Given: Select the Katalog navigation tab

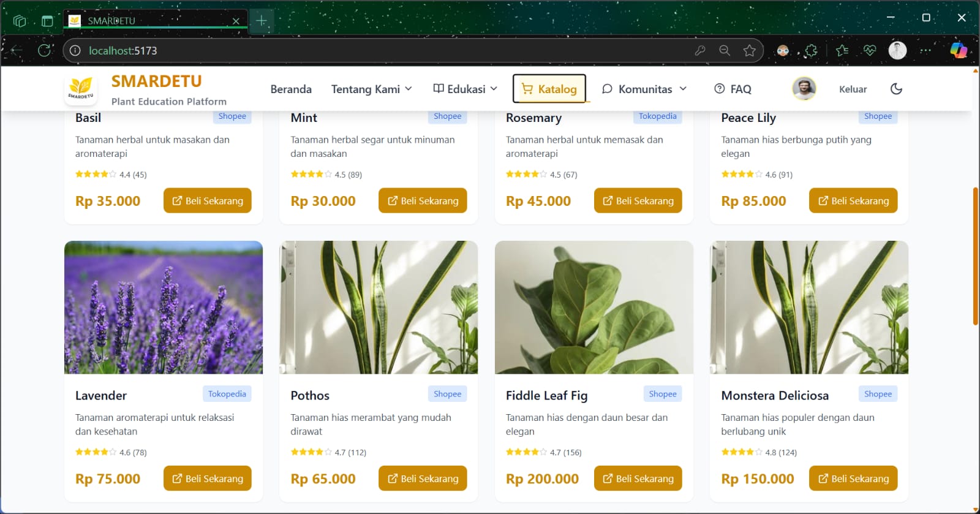Looking at the screenshot, I should [x=549, y=89].
